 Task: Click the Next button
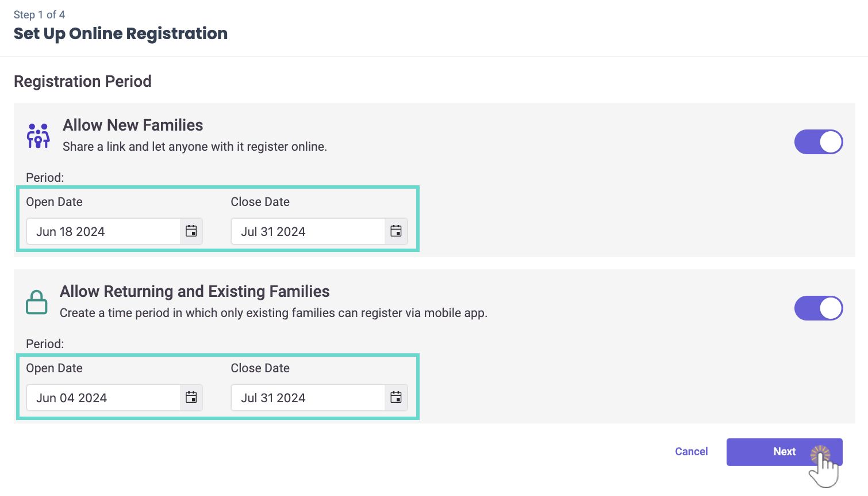pyautogui.click(x=784, y=452)
